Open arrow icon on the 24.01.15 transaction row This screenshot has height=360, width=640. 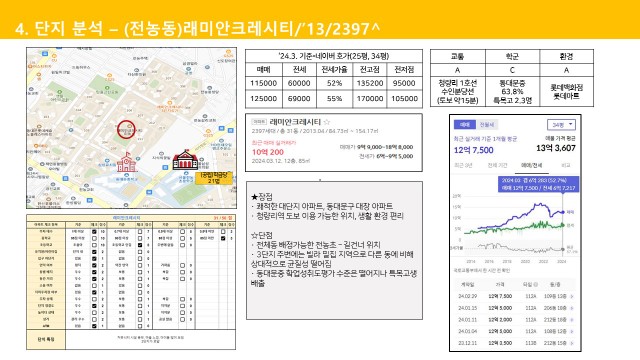[572, 308]
